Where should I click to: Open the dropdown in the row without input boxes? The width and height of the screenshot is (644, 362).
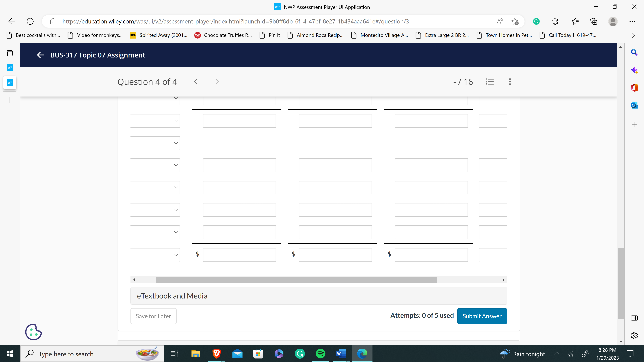[x=155, y=143]
